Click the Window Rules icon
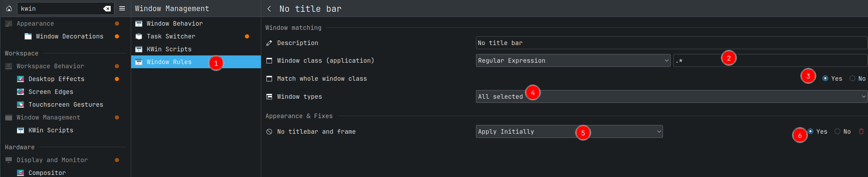Image resolution: width=868 pixels, height=177 pixels. [x=139, y=62]
